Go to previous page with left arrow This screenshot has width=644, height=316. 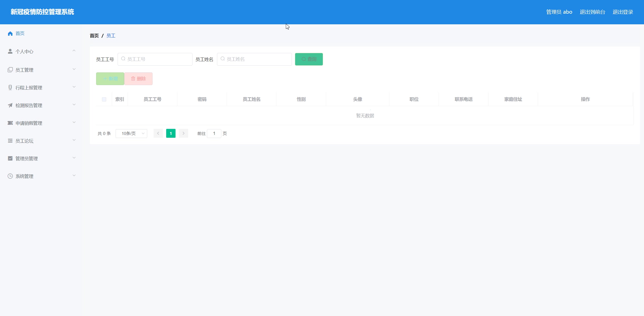(x=158, y=133)
